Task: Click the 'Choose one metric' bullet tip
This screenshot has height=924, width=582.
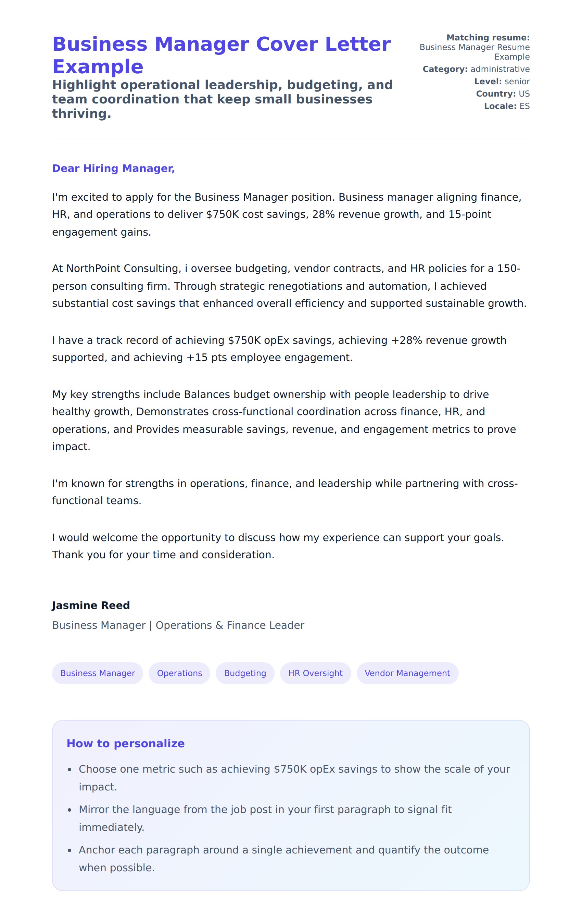Action: tap(294, 777)
